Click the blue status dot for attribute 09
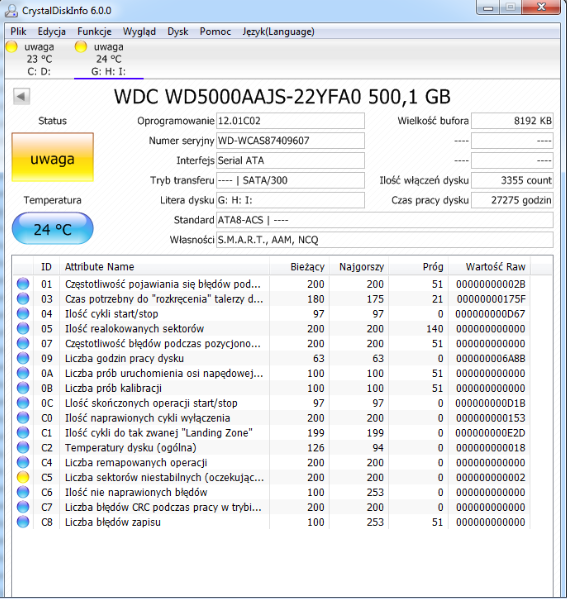The width and height of the screenshot is (567, 599). [23, 358]
